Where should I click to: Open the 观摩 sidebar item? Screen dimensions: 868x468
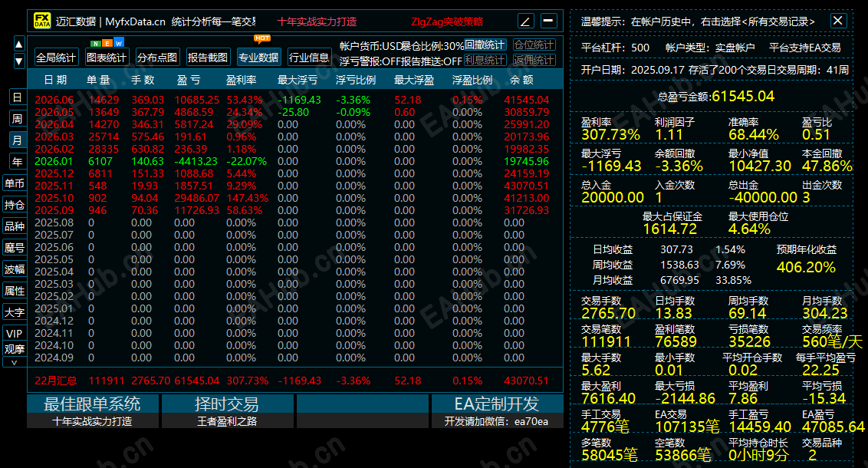(15, 349)
